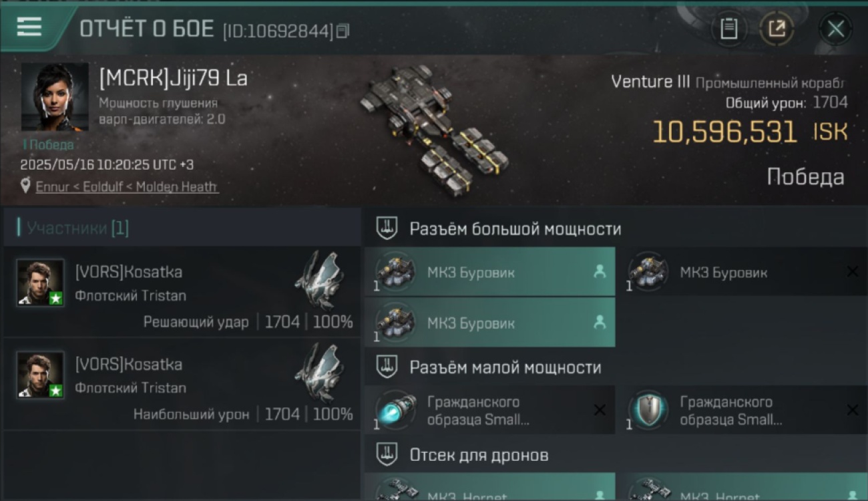Open the Ennur < Eoldulf < Molden Heath location link

pyautogui.click(x=127, y=187)
